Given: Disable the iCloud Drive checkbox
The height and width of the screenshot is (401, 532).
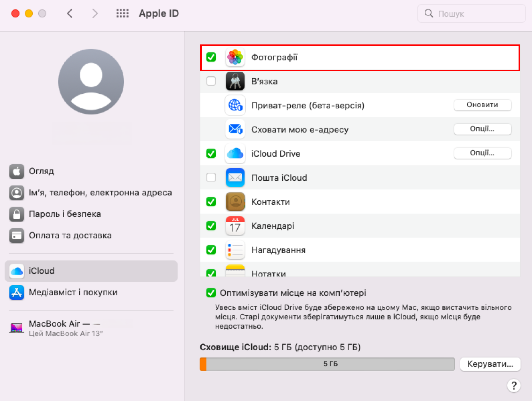Looking at the screenshot, I should tap(211, 153).
